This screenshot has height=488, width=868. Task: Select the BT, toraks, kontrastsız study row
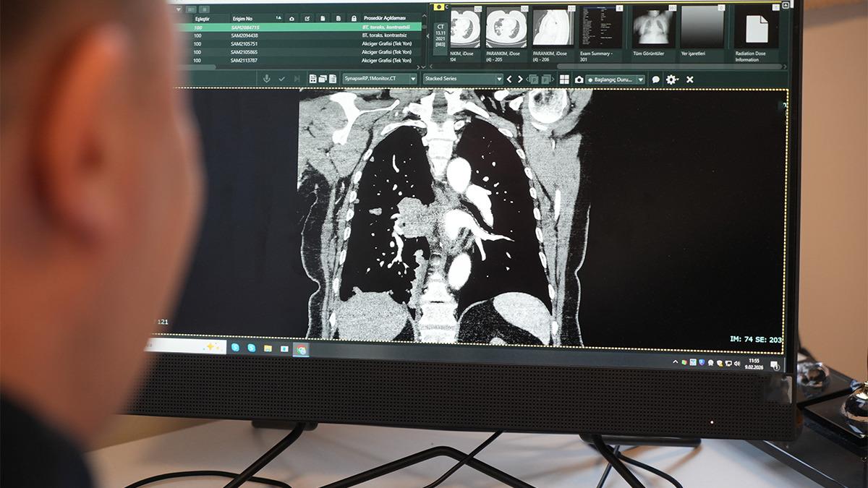(x=383, y=35)
